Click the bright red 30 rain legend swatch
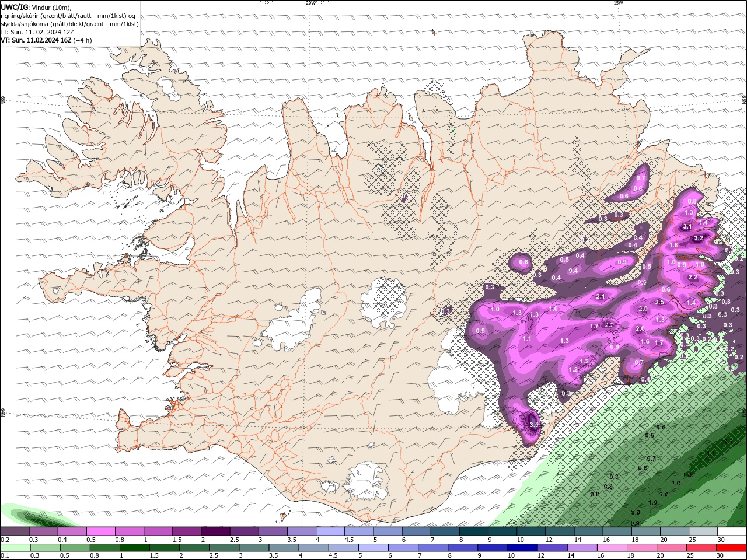The height and width of the screenshot is (560, 747). [x=732, y=547]
